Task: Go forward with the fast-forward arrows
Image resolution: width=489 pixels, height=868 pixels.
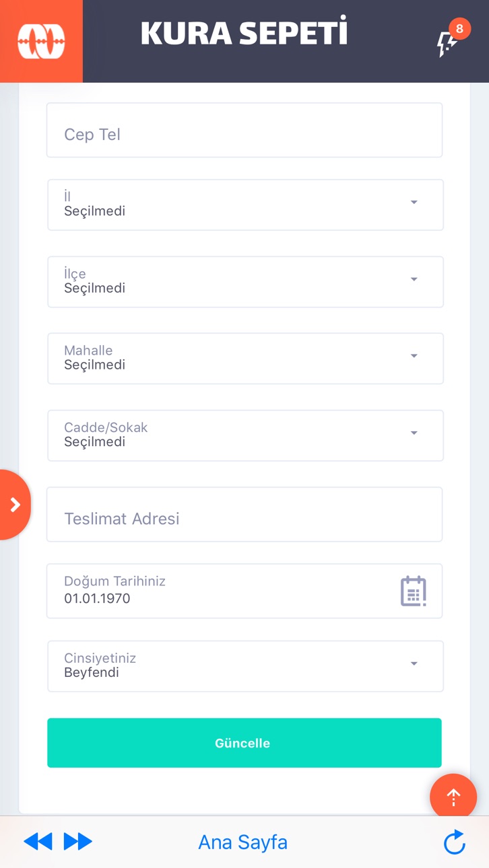Action: tap(78, 842)
